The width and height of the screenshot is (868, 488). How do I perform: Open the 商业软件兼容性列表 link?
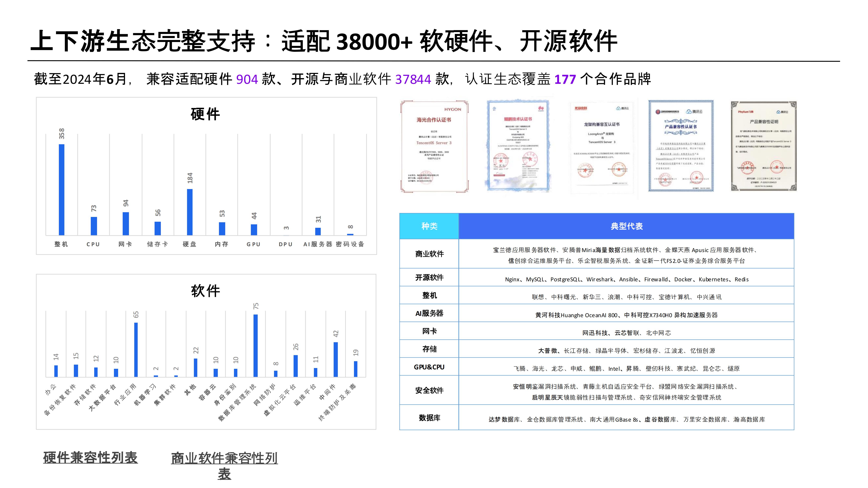224,458
